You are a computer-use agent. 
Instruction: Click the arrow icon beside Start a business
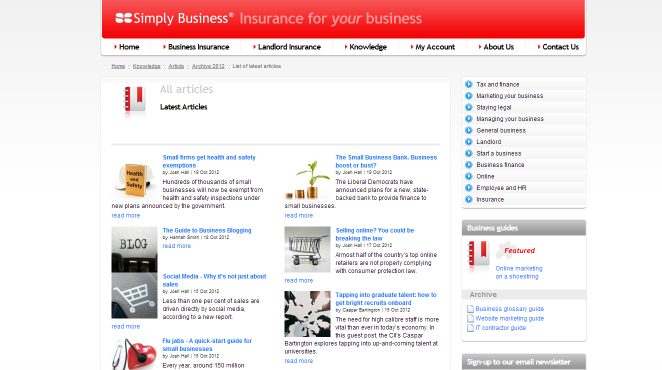pos(469,153)
